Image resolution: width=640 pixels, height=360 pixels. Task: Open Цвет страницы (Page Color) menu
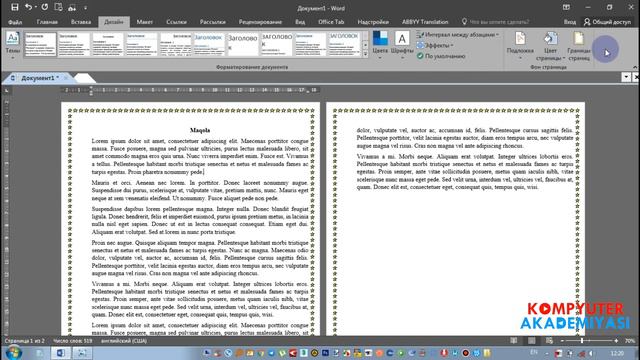pos(550,46)
